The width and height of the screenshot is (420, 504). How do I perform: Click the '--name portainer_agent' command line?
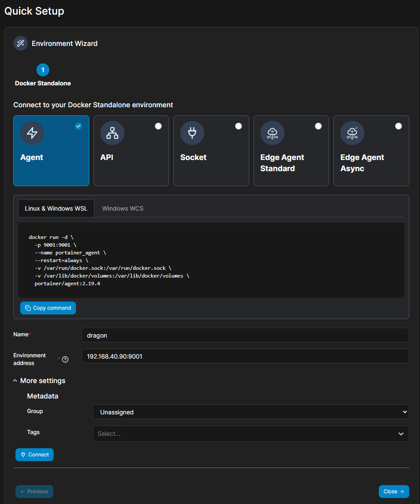70,253
